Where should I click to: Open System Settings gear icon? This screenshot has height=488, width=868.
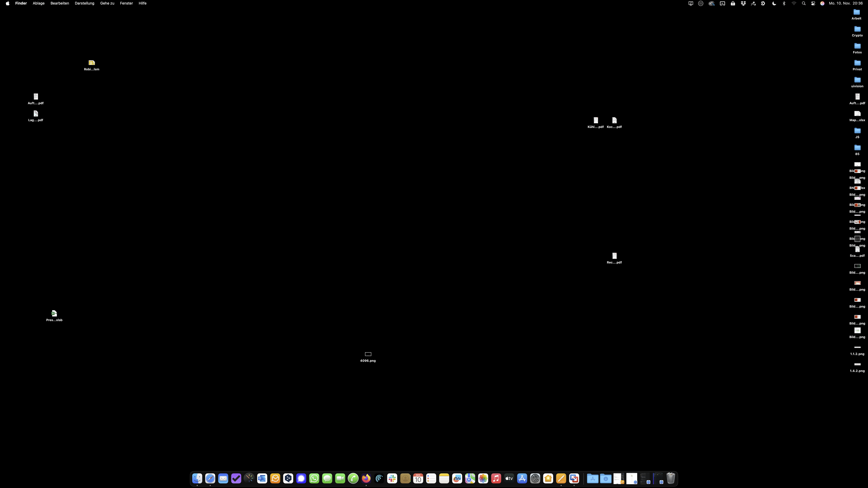(x=535, y=478)
